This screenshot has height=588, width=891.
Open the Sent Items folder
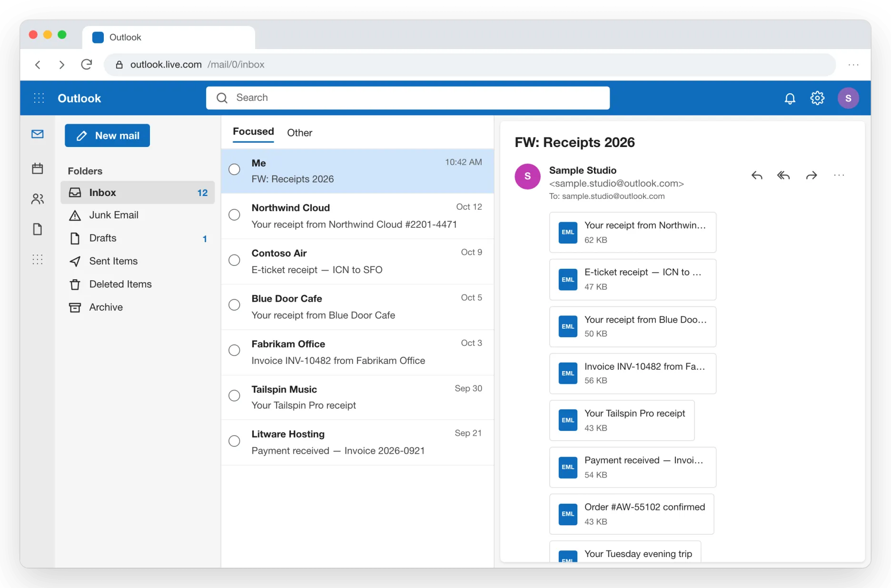point(138,261)
